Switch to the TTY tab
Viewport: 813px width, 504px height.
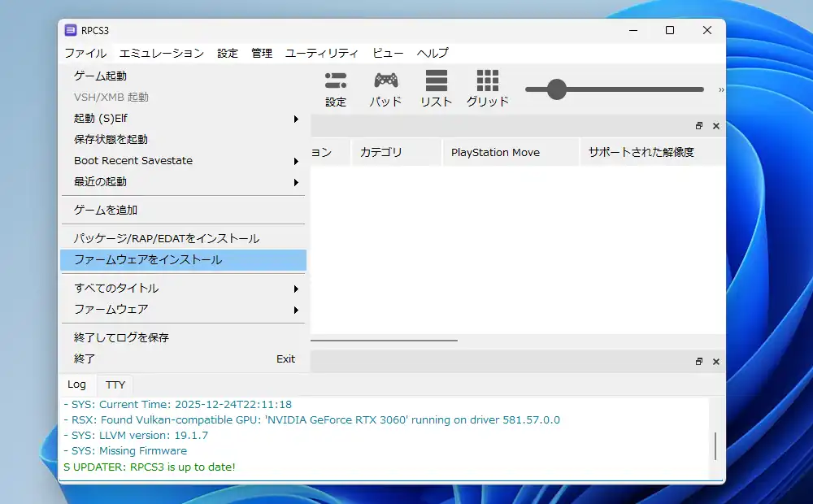(x=115, y=384)
